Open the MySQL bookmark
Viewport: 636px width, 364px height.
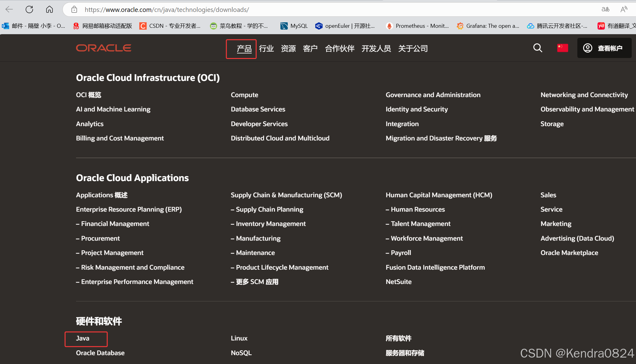294,26
